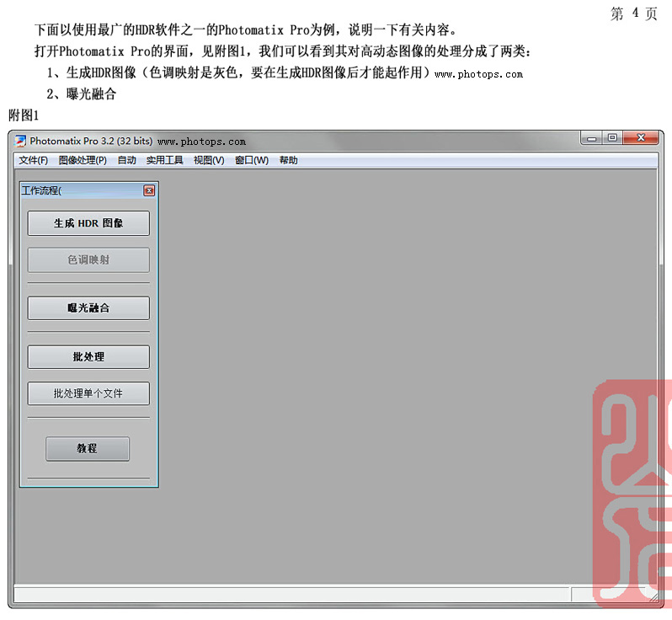Image resolution: width=672 pixels, height=620 pixels.
Task: Maximize the Photomatix Pro window
Action: (613, 137)
